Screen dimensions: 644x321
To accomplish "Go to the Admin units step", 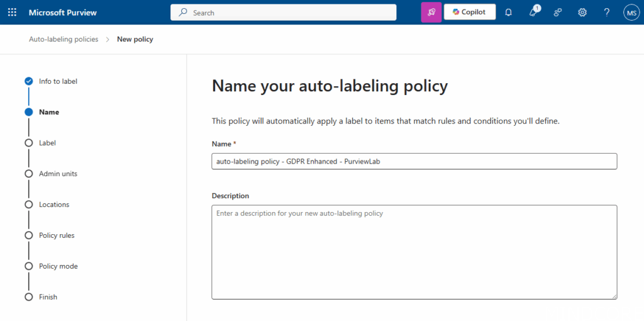I will [58, 174].
